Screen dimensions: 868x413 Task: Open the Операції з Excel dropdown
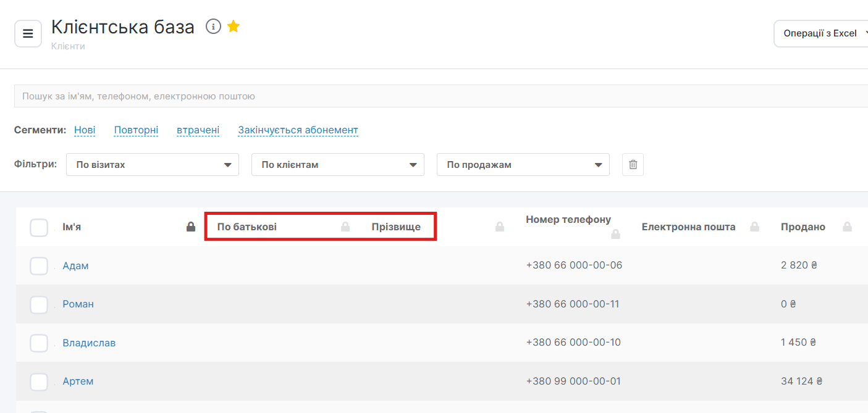click(x=822, y=33)
